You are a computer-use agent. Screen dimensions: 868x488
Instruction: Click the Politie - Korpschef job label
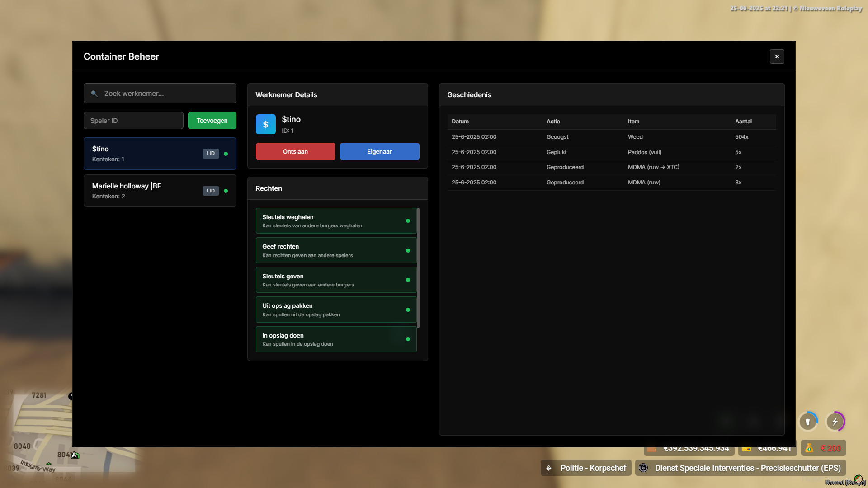(x=593, y=468)
